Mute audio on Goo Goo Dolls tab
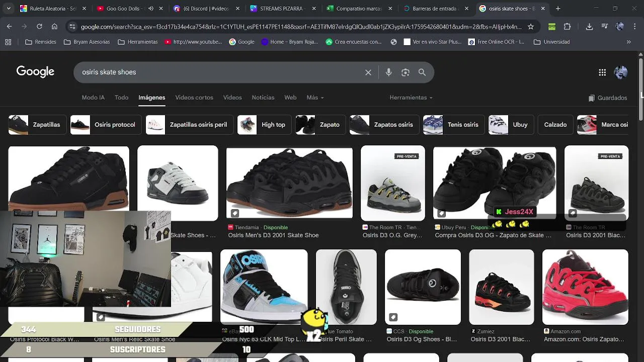The width and height of the screenshot is (644, 362). 150,9
